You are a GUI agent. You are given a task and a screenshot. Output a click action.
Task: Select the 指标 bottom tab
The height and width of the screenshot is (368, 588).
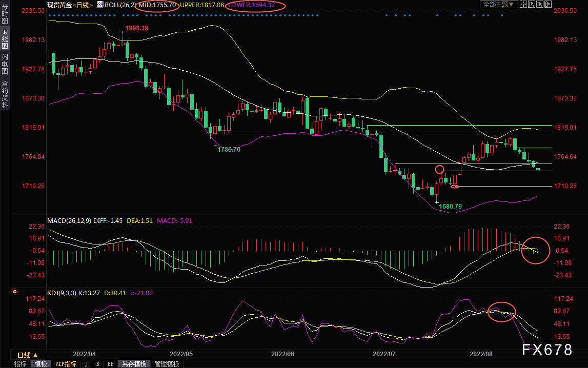click(21, 364)
